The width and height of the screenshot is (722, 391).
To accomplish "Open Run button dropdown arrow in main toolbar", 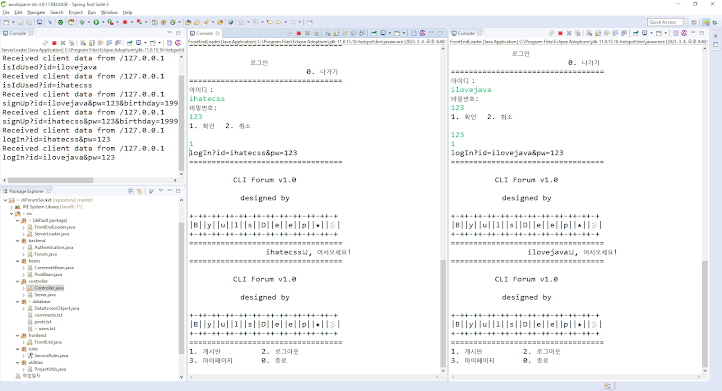I will click(x=103, y=22).
